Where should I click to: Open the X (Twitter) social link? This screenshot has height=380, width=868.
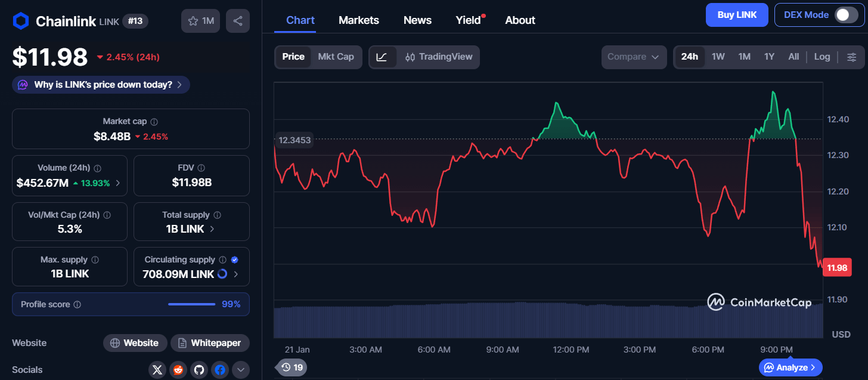coord(157,370)
